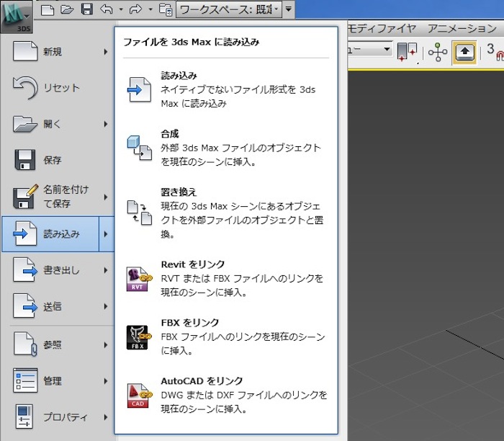Screen dimensions: 504x441
Task: Open the モディファイヤ menu
Action: (382, 29)
